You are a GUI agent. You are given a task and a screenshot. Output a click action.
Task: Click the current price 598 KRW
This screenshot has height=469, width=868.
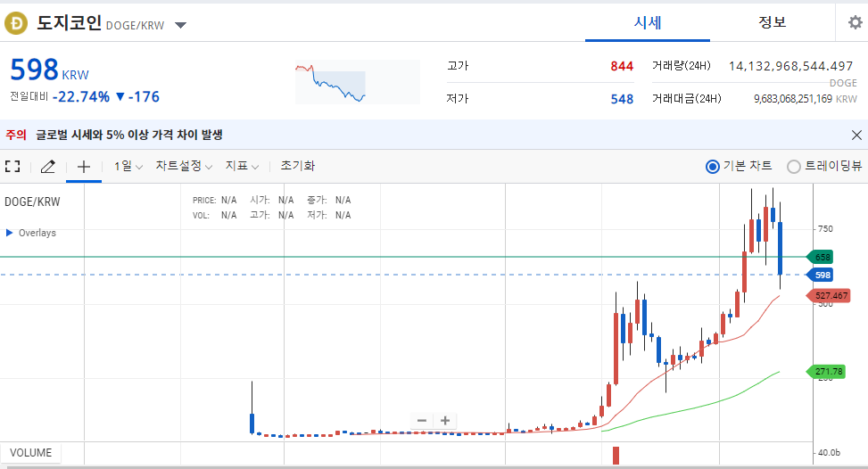point(49,70)
